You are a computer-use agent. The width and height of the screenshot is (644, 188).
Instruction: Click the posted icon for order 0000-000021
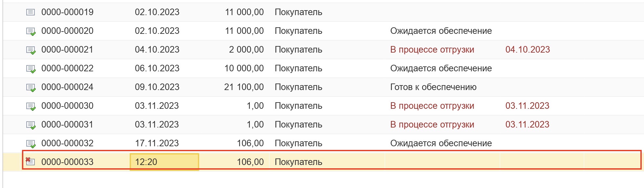(31, 50)
